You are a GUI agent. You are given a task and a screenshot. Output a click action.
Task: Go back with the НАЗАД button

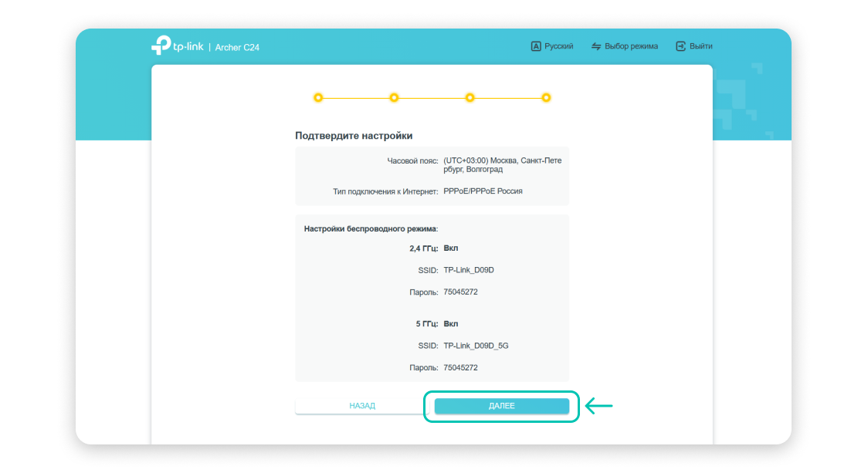362,406
